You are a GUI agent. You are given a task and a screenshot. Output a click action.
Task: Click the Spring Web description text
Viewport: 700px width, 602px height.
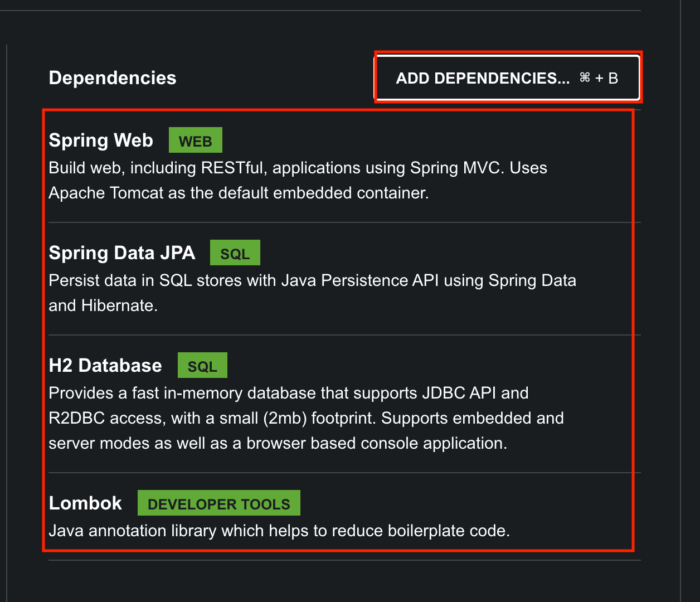298,180
